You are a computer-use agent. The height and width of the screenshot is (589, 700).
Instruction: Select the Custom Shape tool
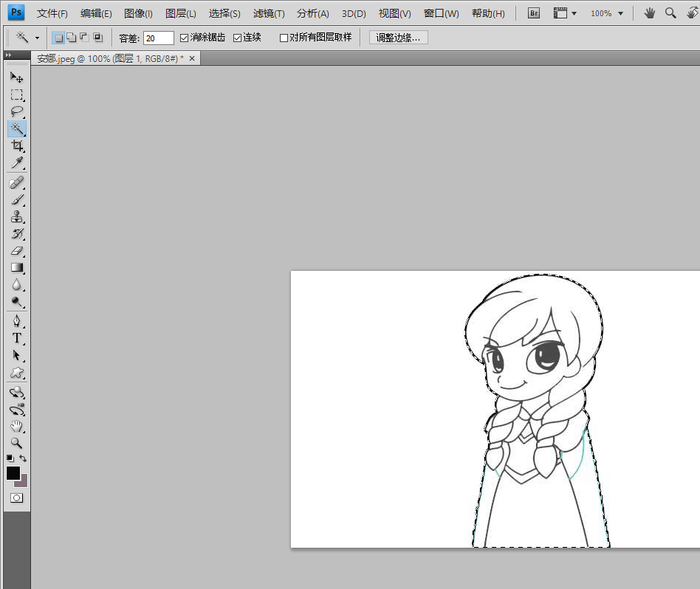pos(16,372)
